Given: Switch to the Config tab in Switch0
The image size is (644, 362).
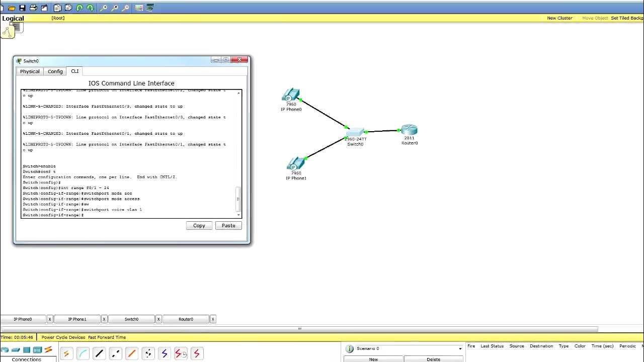Looking at the screenshot, I should pos(55,71).
